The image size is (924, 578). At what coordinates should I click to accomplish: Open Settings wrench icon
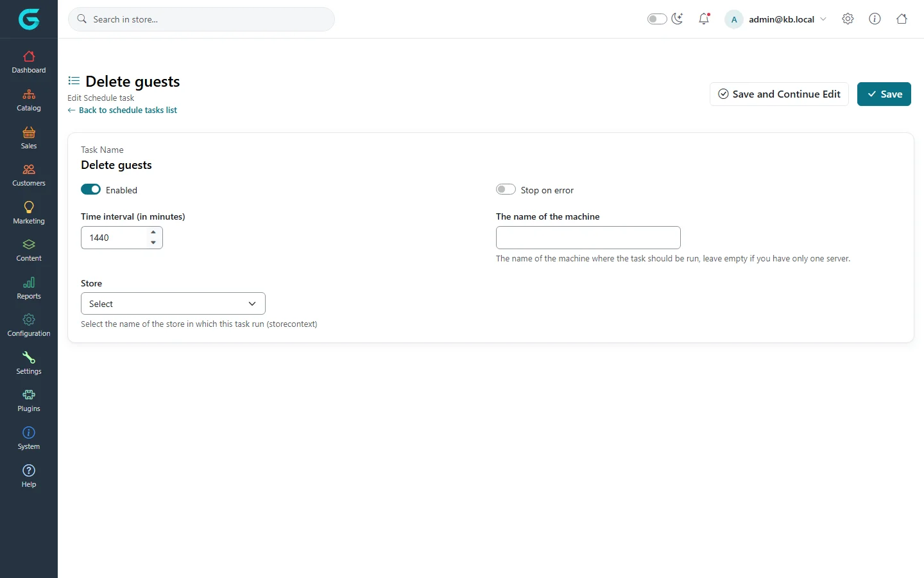tap(29, 357)
